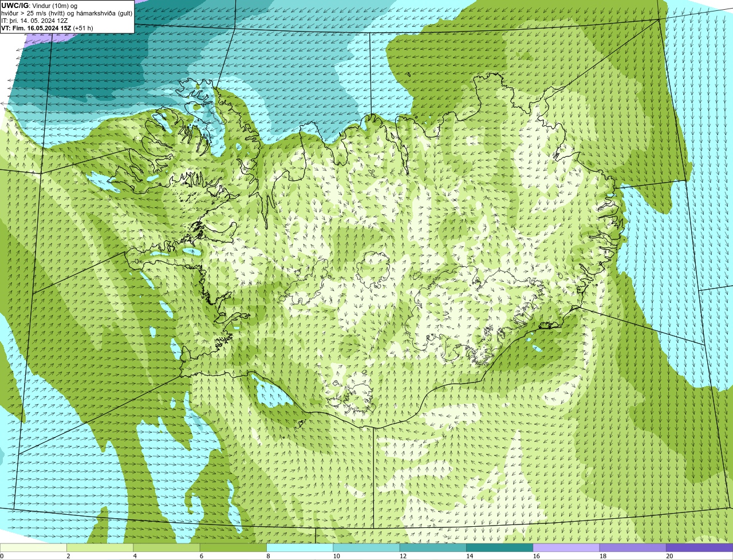Image resolution: width=733 pixels, height=560 pixels.
Task: Click the 'Vindur (10m) og' text
Action: pos(54,6)
